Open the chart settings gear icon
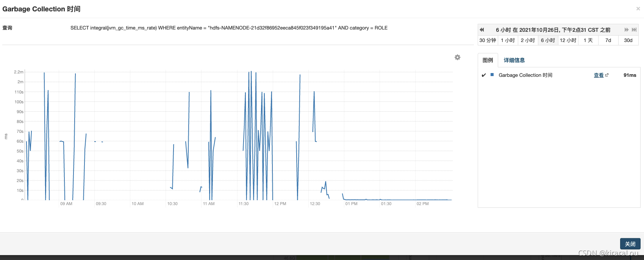The height and width of the screenshot is (260, 644). [458, 57]
